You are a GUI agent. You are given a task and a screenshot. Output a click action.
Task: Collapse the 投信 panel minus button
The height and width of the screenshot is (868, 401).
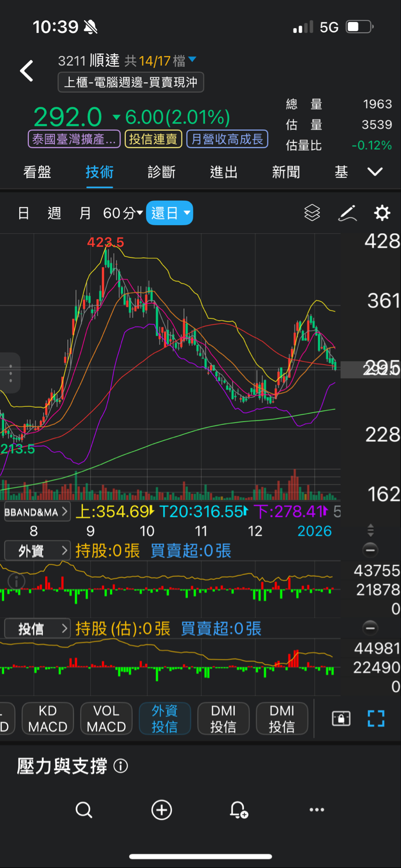pyautogui.click(x=370, y=628)
